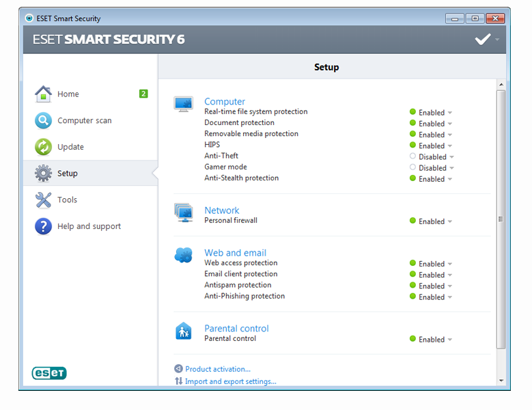532x410 pixels.
Task: Click the ESET logo in sidebar
Action: 49,373
